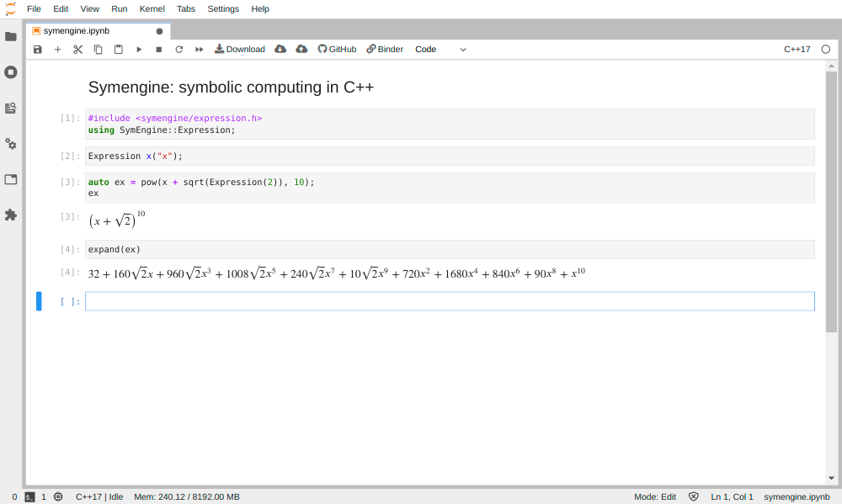Click the C++17 kernel name selector
Viewport: 842px width, 504px height.
[x=797, y=50]
